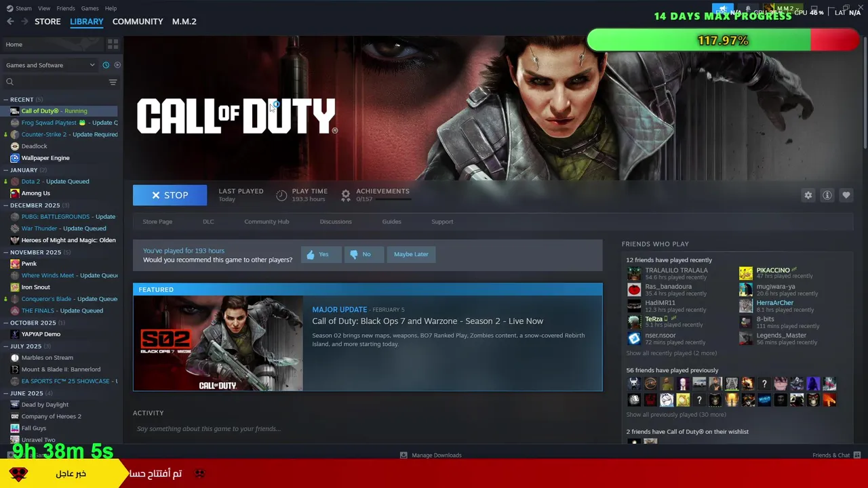868x488 pixels.
Task: Open the game info icon
Action: (x=827, y=195)
